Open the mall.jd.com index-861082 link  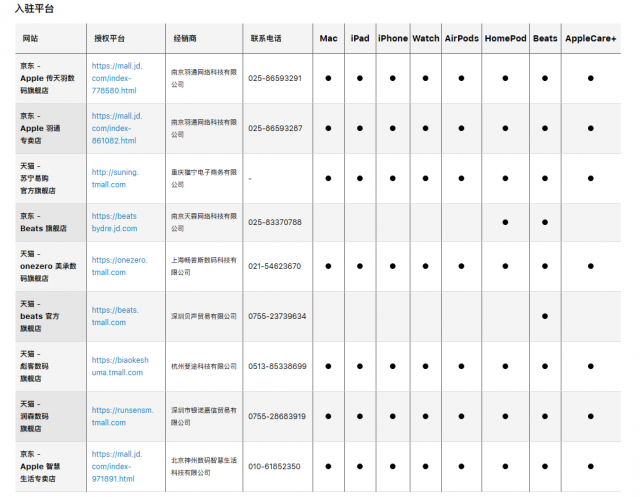[117, 128]
